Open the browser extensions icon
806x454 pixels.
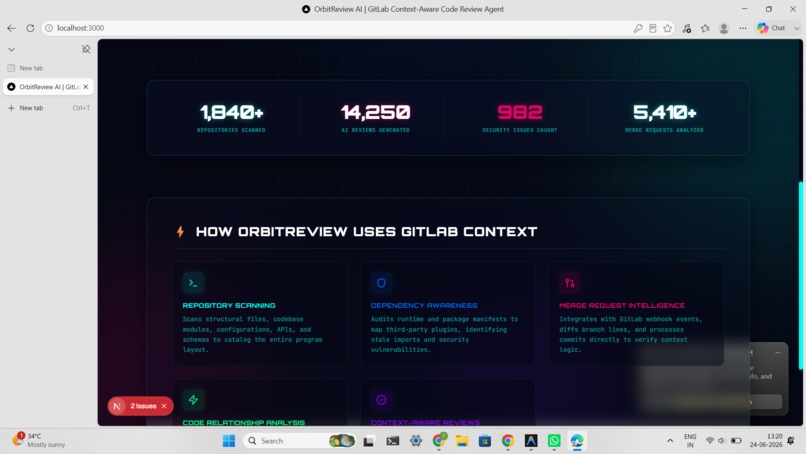(x=687, y=28)
